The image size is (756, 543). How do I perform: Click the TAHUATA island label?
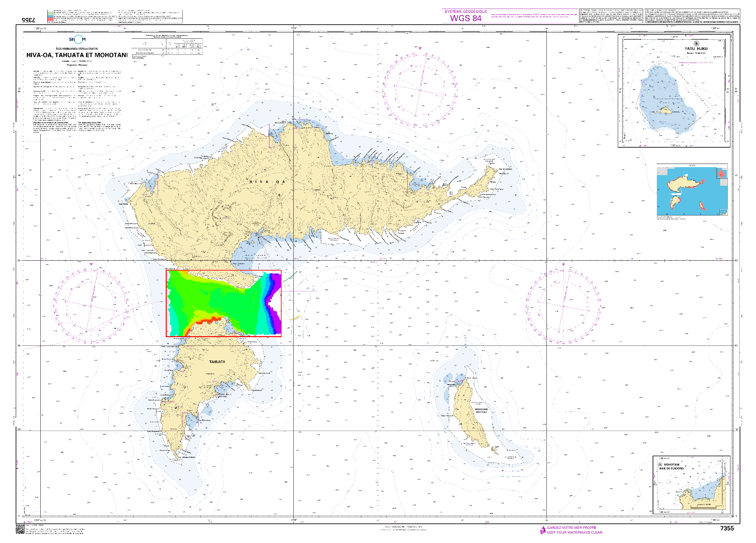pos(217,362)
